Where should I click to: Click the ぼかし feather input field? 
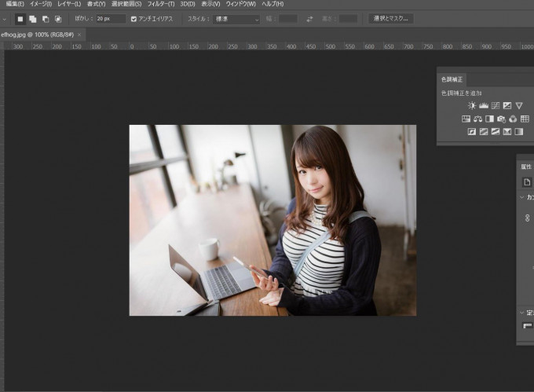coord(111,19)
